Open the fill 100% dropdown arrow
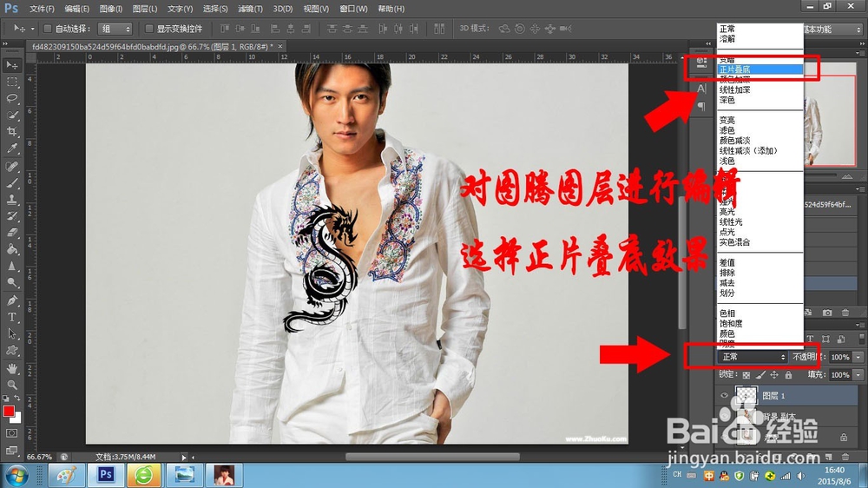The image size is (868, 488). coord(858,375)
